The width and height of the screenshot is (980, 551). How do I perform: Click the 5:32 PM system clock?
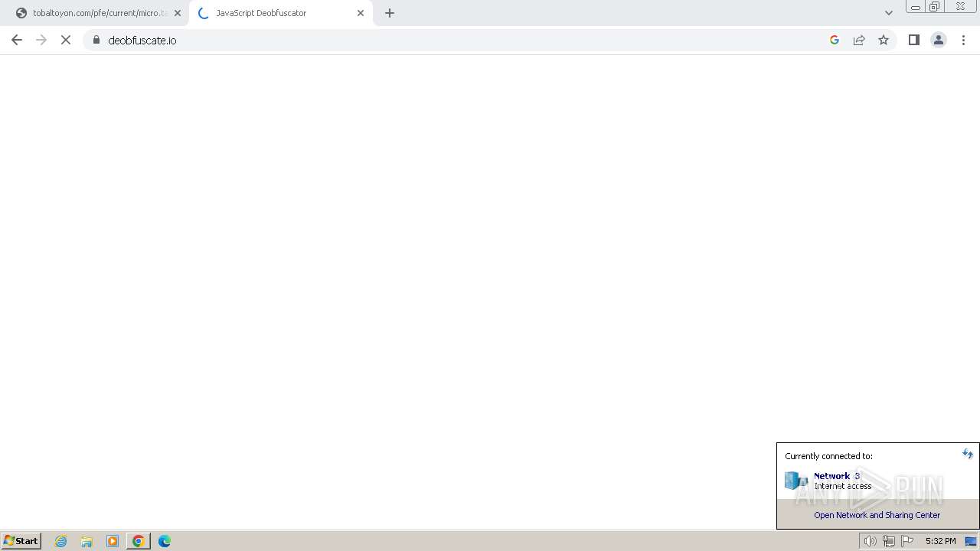tap(940, 541)
